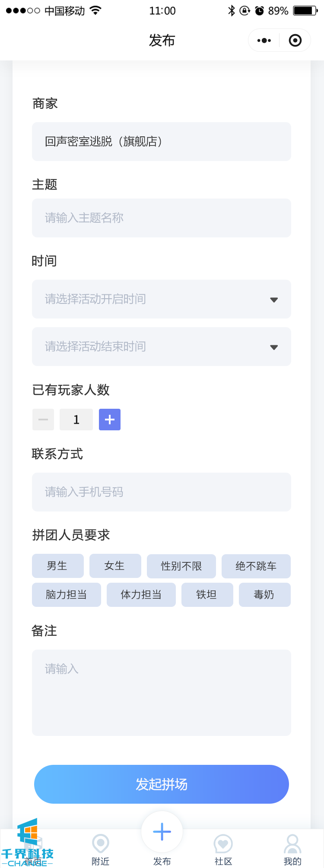324x868 pixels.
Task: Open the 附近 nearby location tab icon
Action: (101, 844)
